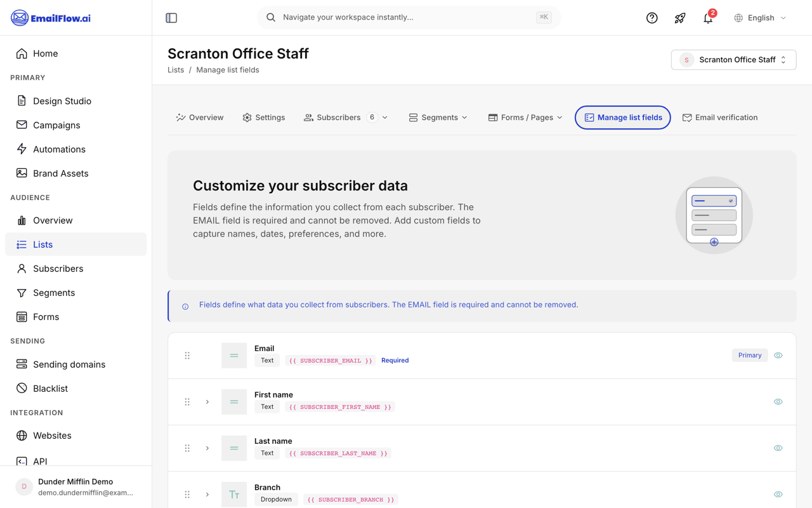Screen dimensions: 812x508
Task: Toggle visibility eye for Last name field
Action: [778, 448]
